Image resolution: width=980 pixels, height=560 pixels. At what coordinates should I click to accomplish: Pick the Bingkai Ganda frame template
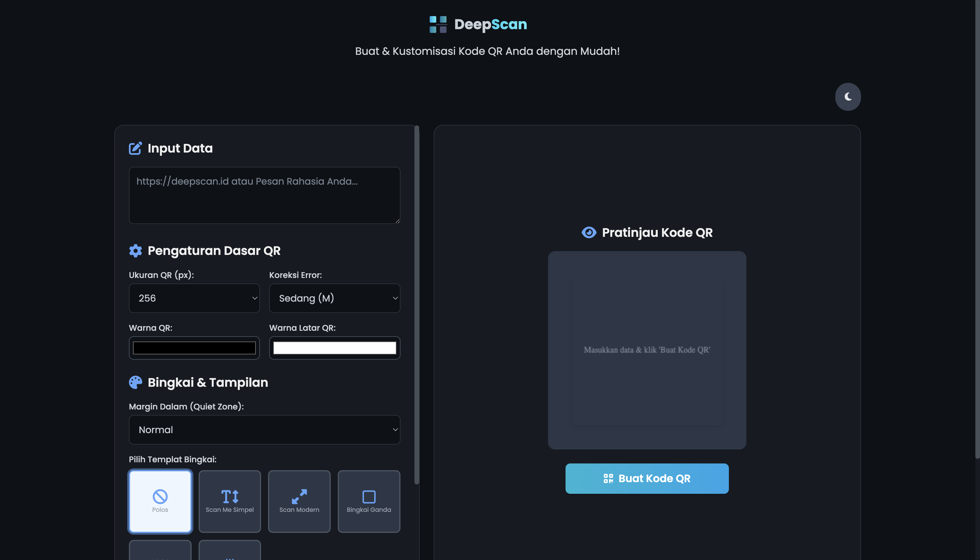[369, 501]
